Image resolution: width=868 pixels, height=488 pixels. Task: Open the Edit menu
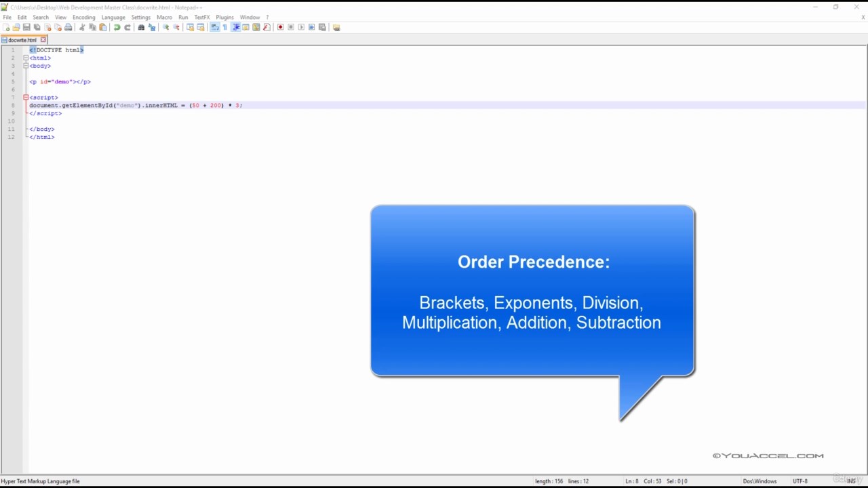click(22, 17)
